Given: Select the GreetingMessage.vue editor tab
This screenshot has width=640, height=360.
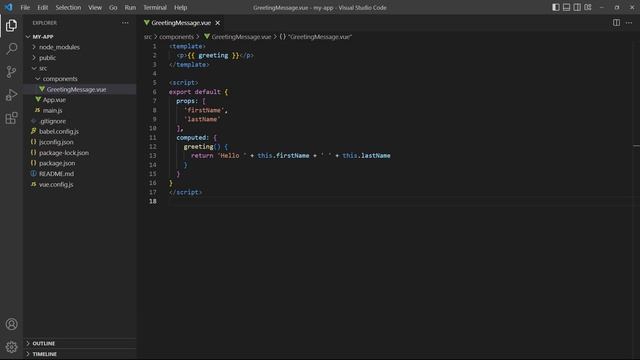Looking at the screenshot, I should tap(182, 23).
